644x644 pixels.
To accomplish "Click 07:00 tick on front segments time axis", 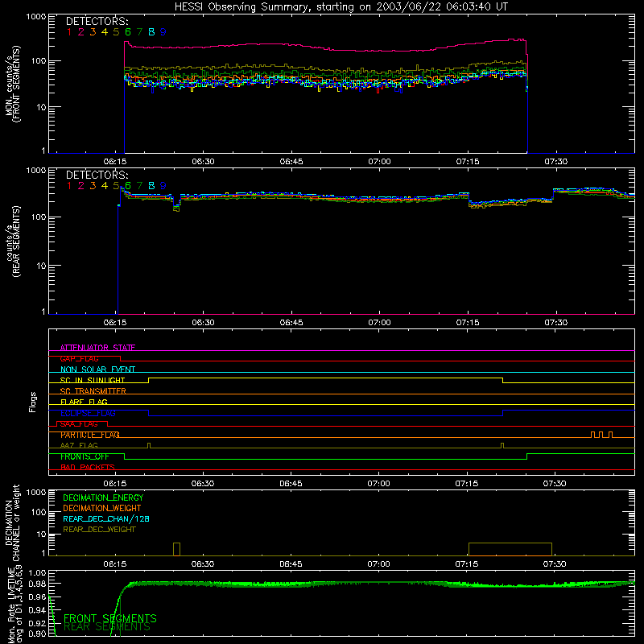I will (x=379, y=162).
